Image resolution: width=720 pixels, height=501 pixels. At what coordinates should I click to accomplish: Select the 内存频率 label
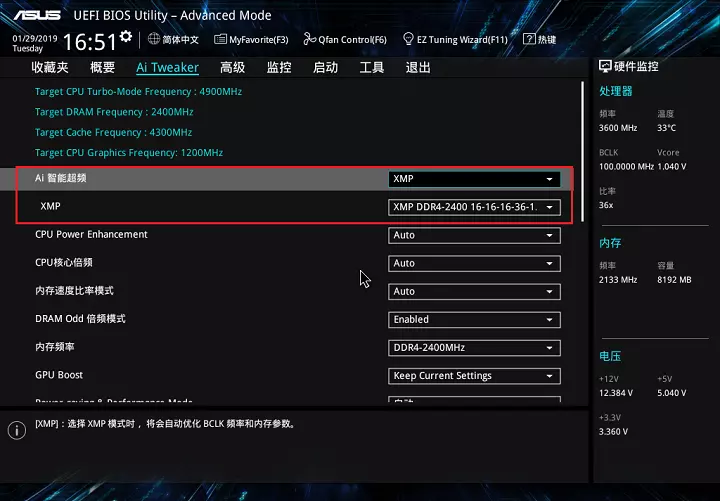55,347
